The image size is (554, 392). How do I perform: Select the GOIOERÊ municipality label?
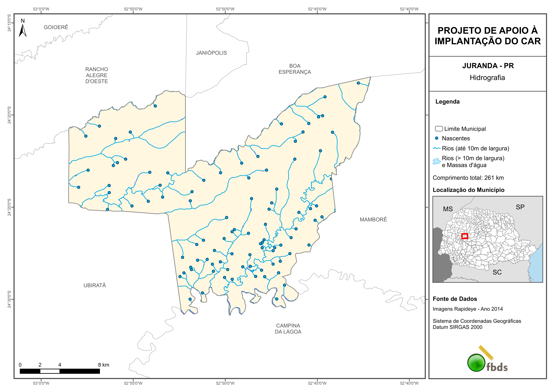(x=56, y=27)
